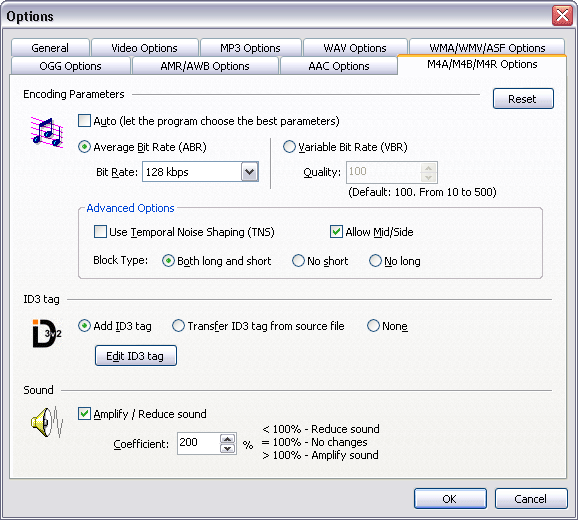Open the WMA/WMV/ASF Options tab

pos(487,48)
